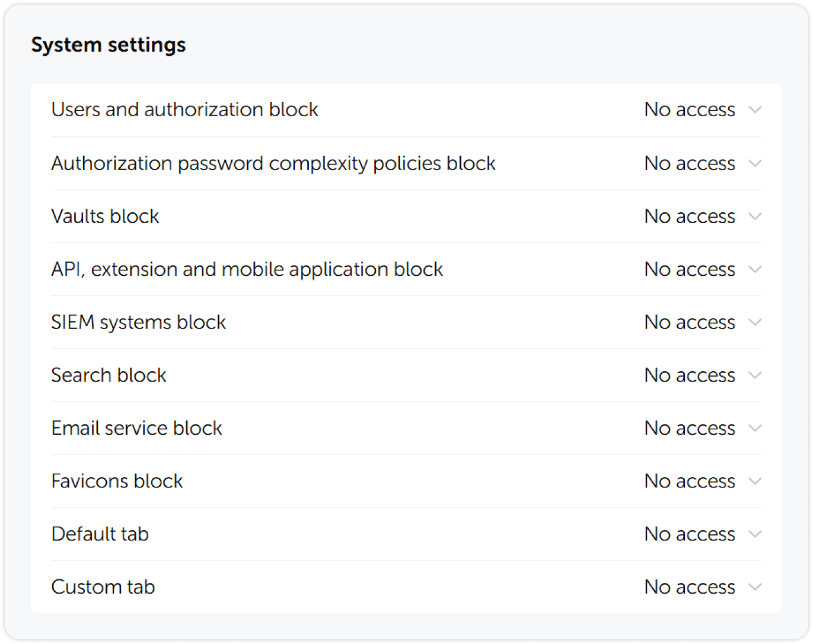
Task: Click the System settings heading
Action: point(109,44)
